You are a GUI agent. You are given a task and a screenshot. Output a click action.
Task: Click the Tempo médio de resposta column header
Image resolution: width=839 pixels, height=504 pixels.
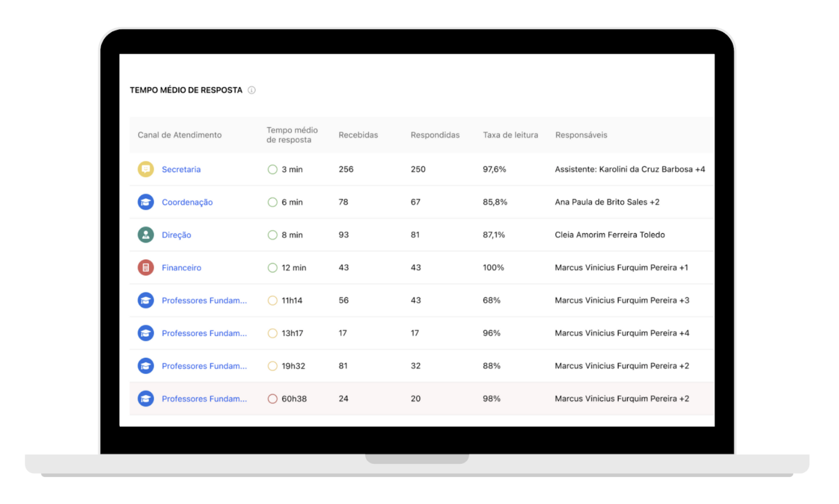pos(292,135)
